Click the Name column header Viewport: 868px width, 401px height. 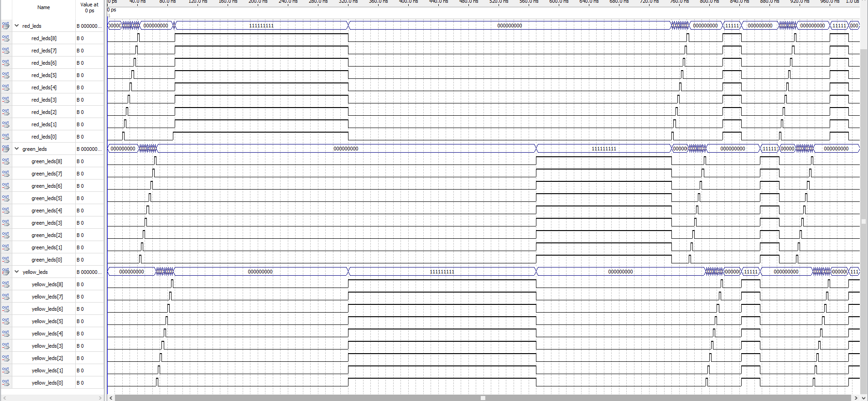(44, 7)
